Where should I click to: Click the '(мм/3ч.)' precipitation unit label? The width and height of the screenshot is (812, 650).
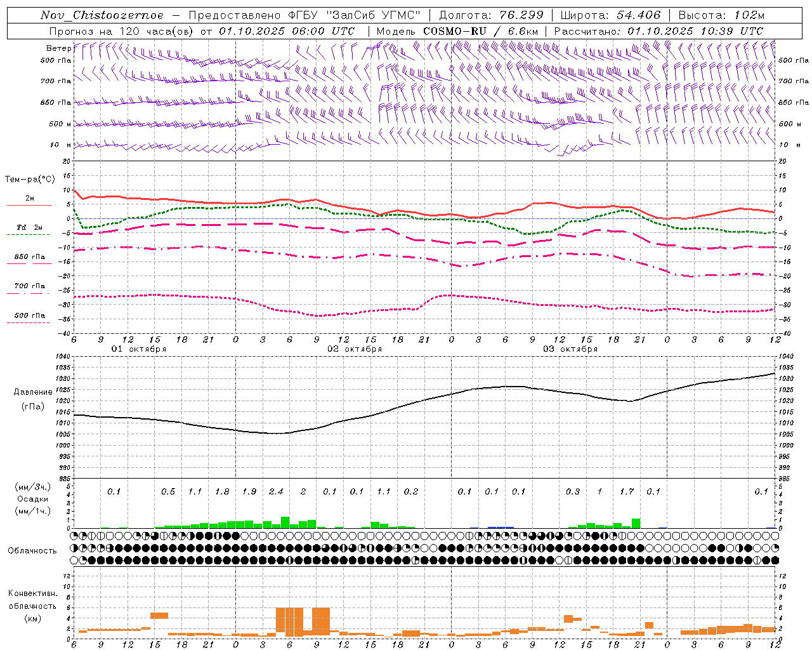click(33, 487)
